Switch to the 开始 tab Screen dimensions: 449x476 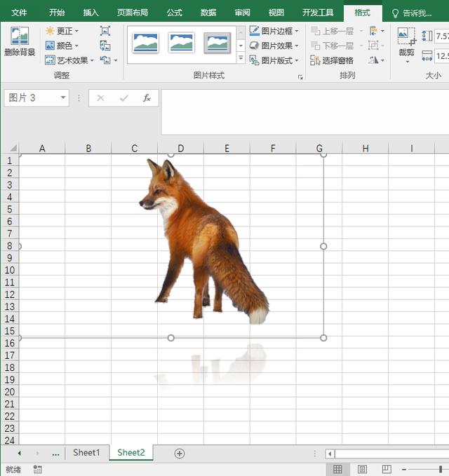[x=57, y=13]
